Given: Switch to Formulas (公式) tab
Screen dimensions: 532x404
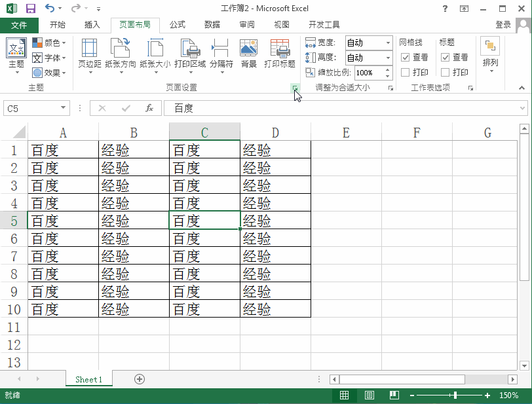Looking at the screenshot, I should click(178, 24).
